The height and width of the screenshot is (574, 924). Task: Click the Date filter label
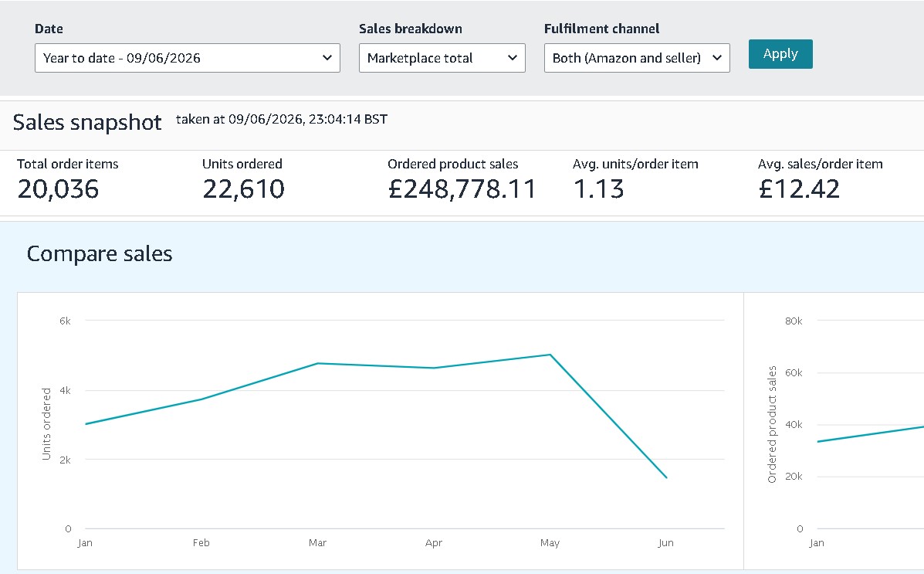(49, 29)
